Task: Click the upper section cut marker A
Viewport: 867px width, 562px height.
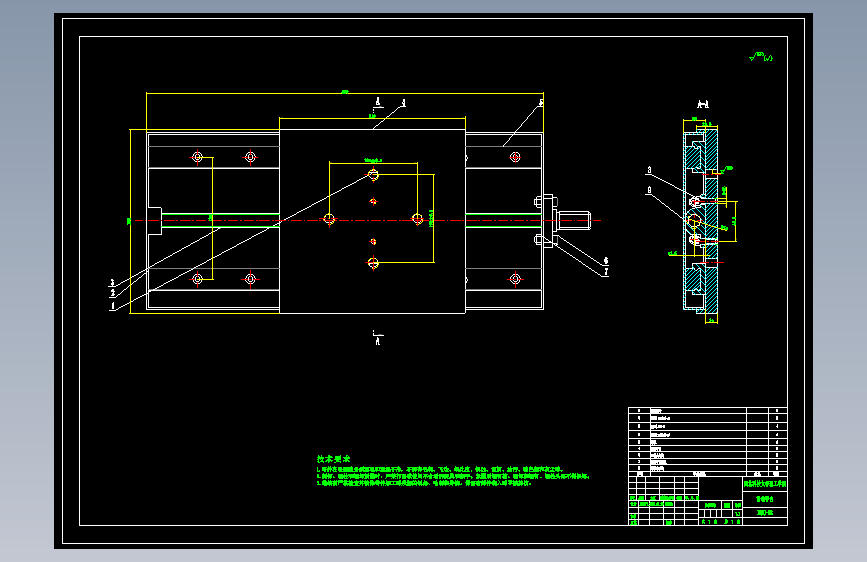Action: pos(378,103)
